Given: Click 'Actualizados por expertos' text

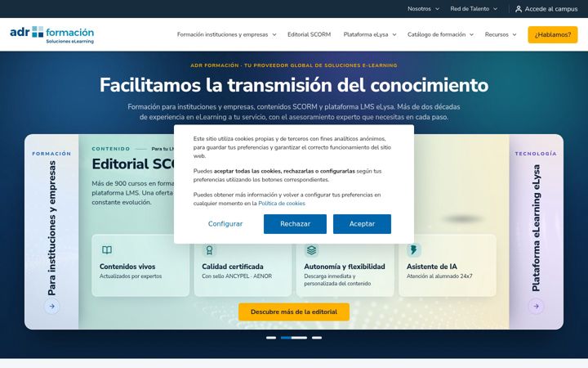Looking at the screenshot, I should pyautogui.click(x=131, y=276).
